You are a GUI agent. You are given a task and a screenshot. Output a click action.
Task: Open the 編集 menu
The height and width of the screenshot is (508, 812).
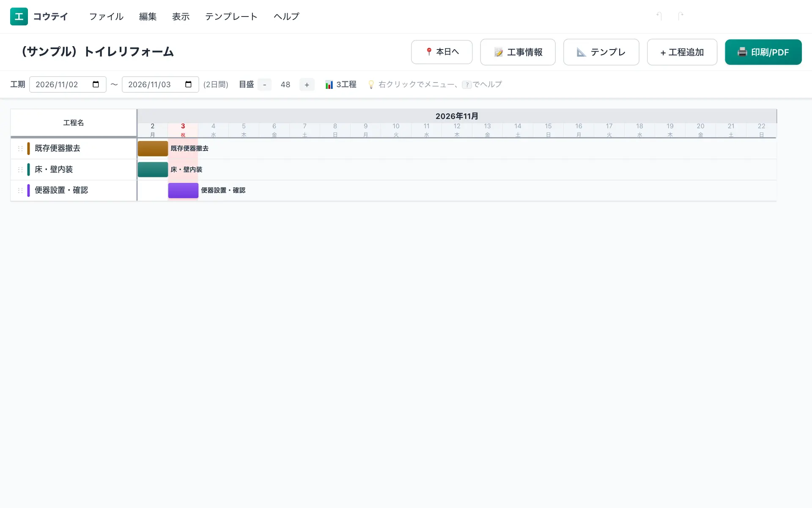click(x=148, y=17)
